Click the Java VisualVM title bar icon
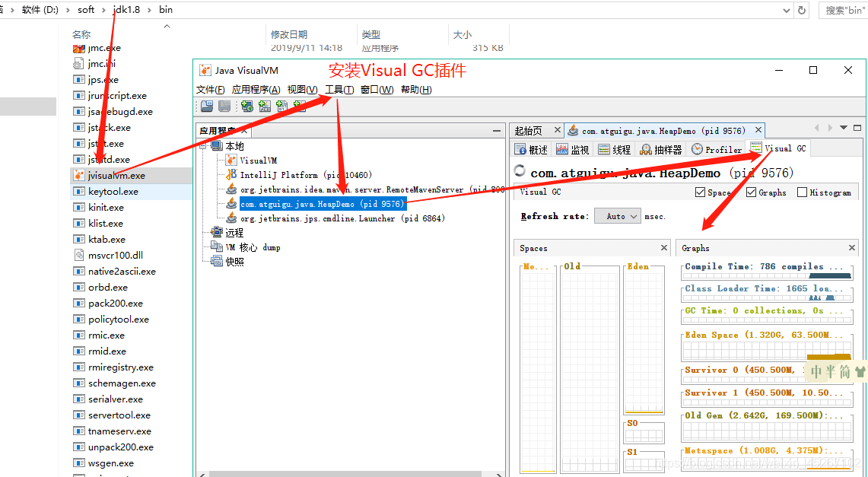The height and width of the screenshot is (477, 868). pos(205,70)
